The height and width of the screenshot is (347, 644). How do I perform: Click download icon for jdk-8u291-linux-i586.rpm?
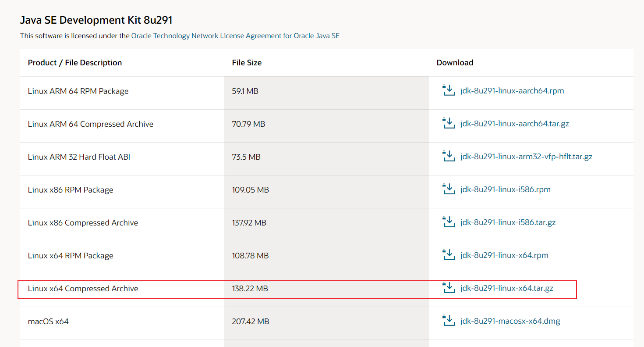[449, 189]
